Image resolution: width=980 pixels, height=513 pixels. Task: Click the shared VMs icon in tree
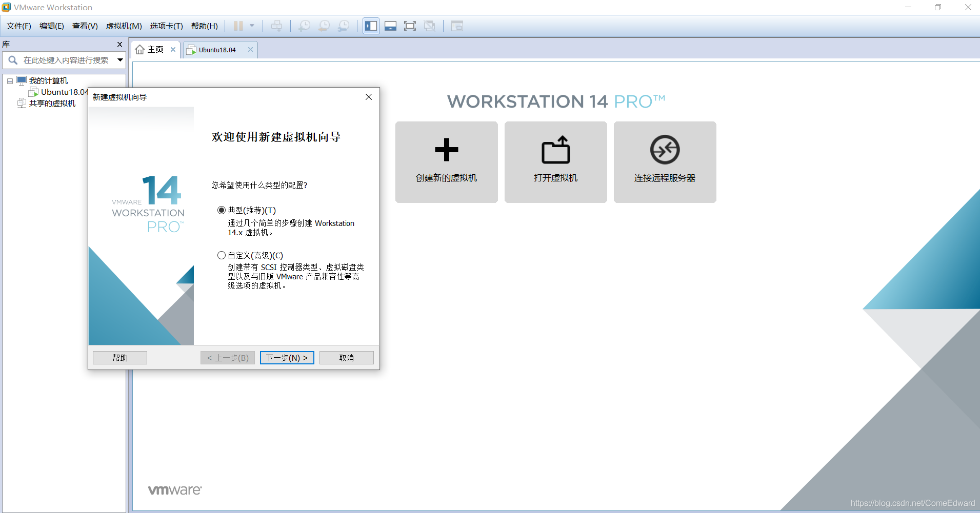tap(22, 104)
